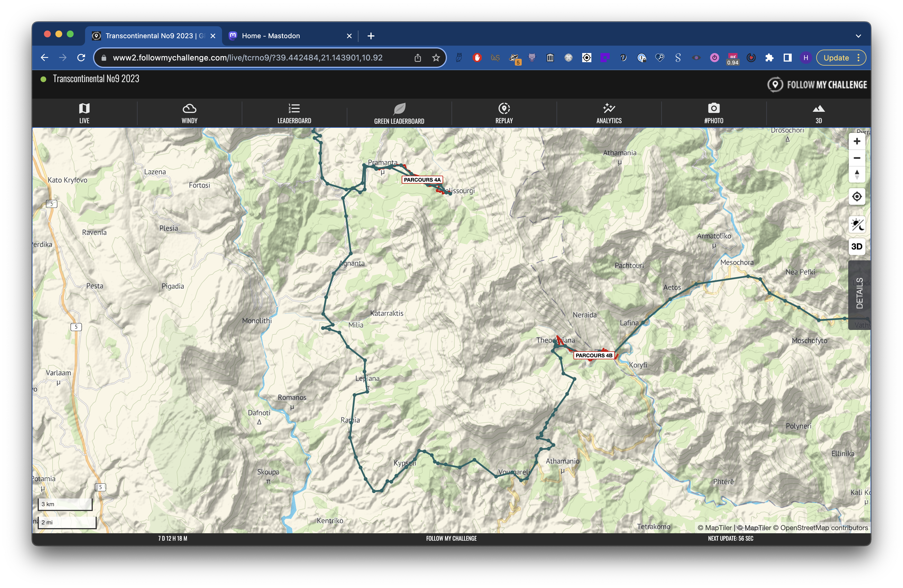Go forward in browser history

(x=63, y=58)
